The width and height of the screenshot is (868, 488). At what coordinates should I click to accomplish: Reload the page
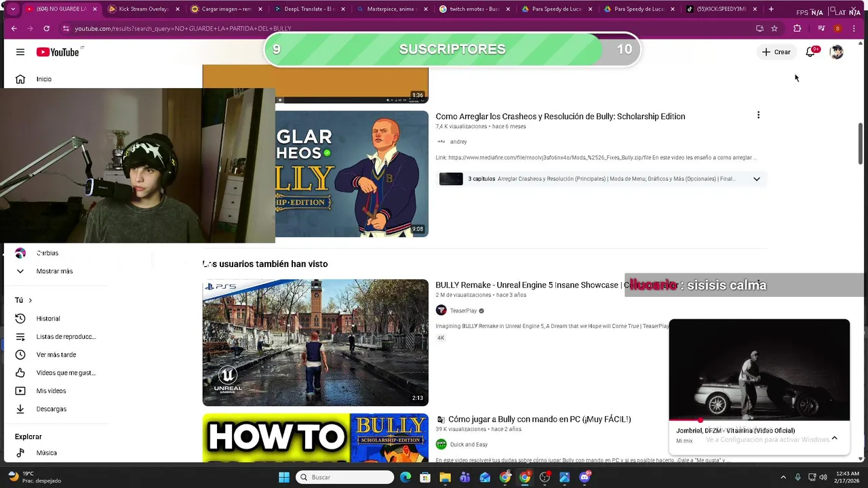46,28
